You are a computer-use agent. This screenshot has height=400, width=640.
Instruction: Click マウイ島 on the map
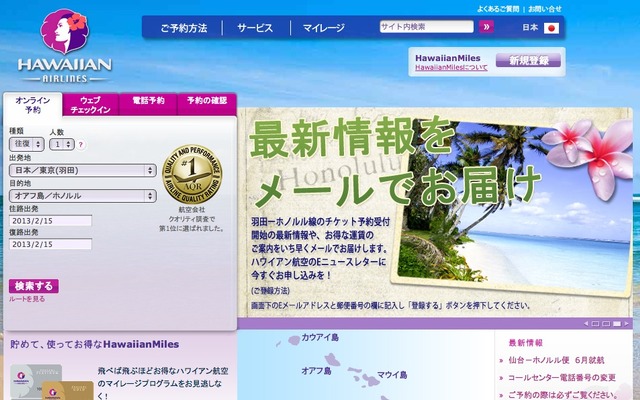(392, 375)
